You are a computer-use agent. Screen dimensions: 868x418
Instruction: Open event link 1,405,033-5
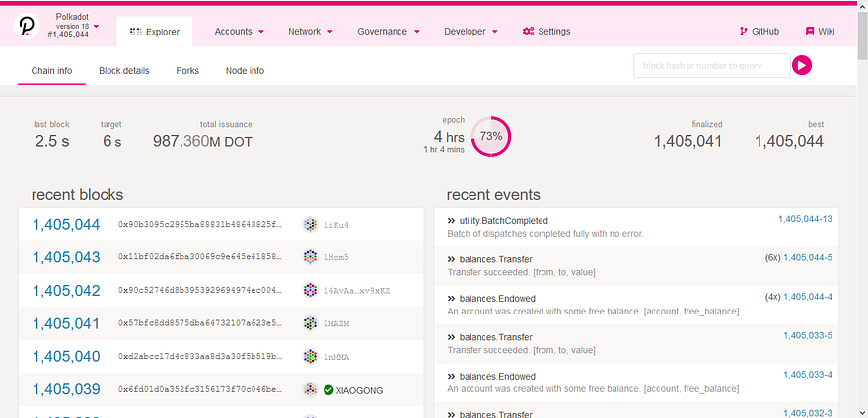point(808,335)
